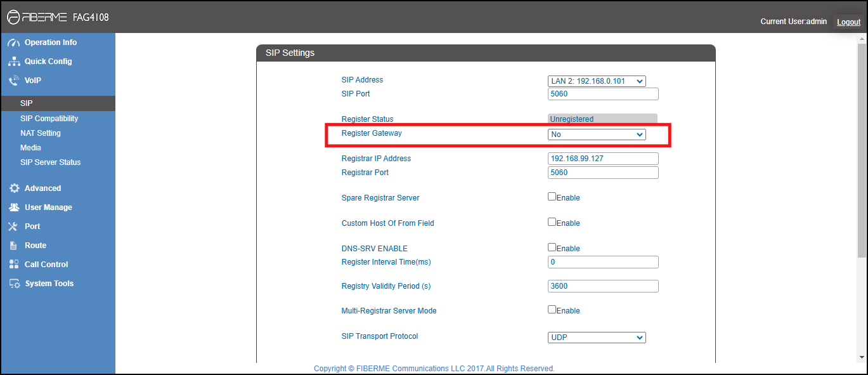Click the Current User:admin text
Viewport: 868px width, 375px height.
pyautogui.click(x=794, y=22)
